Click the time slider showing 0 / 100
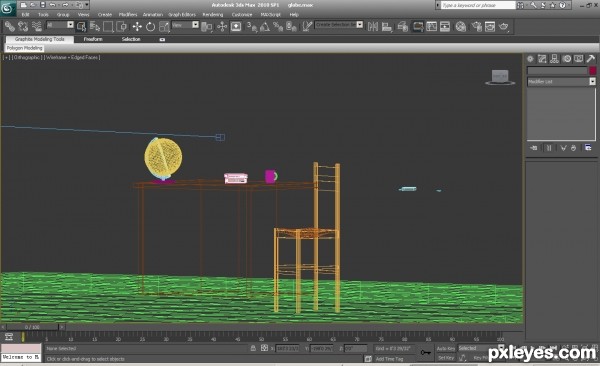The image size is (600, 366). point(33,327)
